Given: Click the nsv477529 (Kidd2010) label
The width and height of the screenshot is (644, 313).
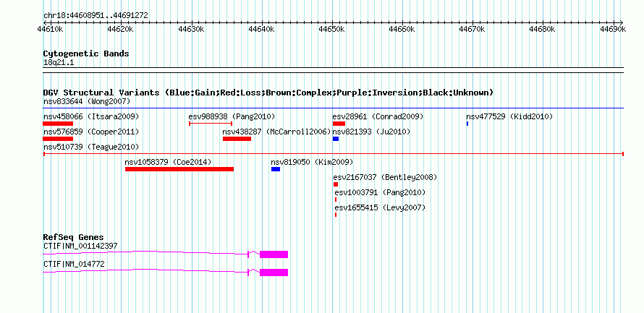Looking at the screenshot, I should [509, 116].
